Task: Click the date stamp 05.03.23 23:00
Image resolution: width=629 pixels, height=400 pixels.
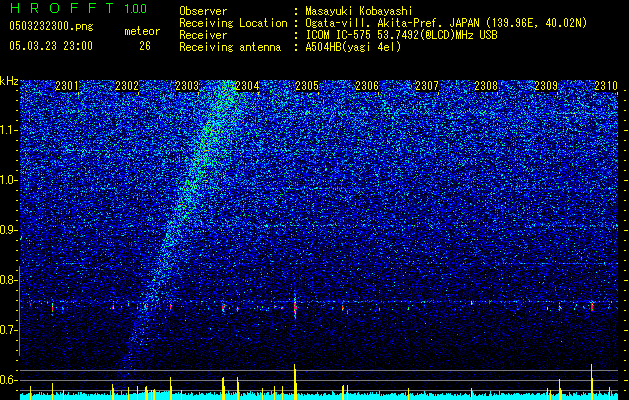Action: (x=51, y=46)
